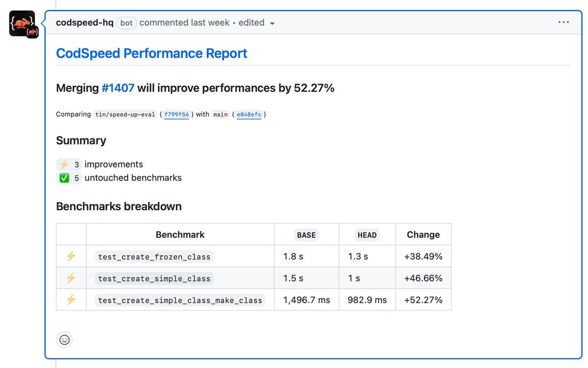This screenshot has width=588, height=368.
Task: Open the codspeed-hq author profile link
Action: (x=85, y=22)
